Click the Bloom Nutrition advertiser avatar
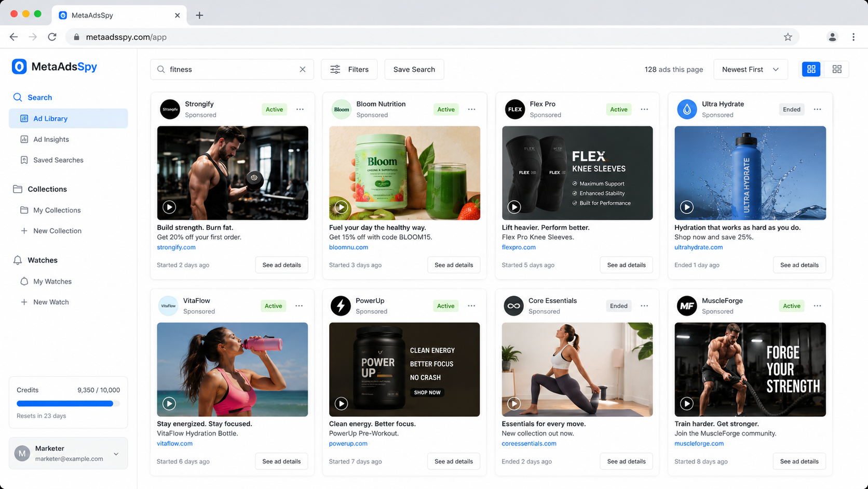This screenshot has width=868, height=489. (342, 109)
